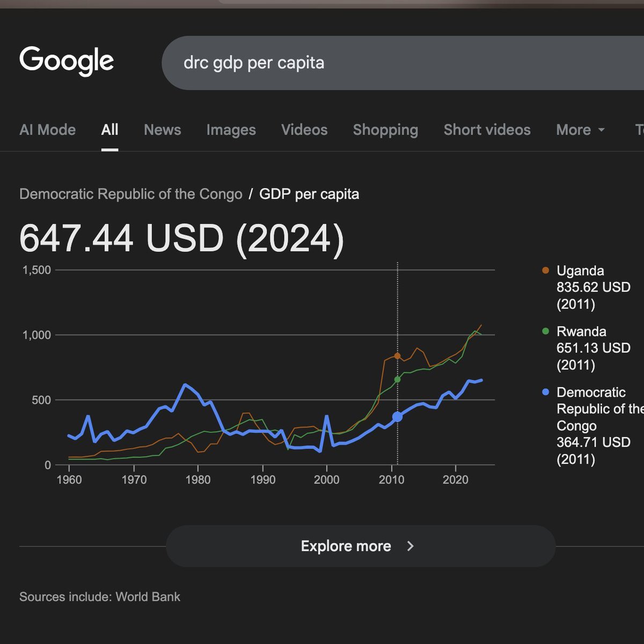Click the 1,500 y-axis label
Screen dimensions: 644x644
click(36, 270)
